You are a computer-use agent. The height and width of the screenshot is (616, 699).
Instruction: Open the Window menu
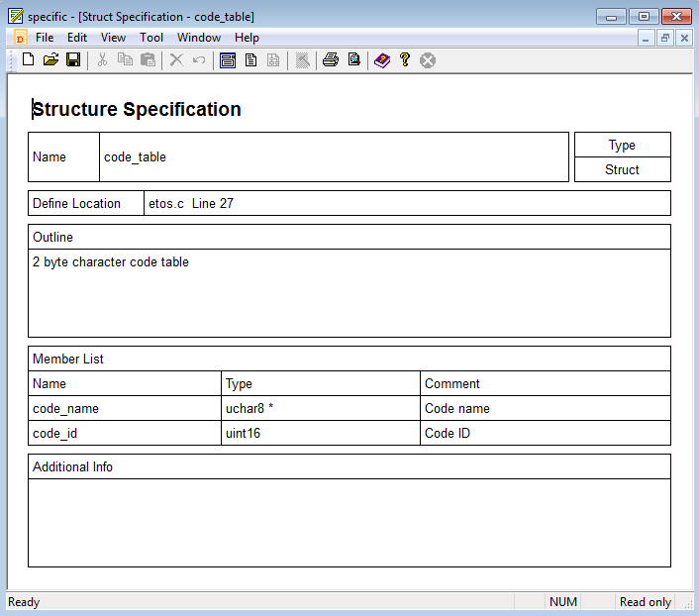click(x=199, y=38)
